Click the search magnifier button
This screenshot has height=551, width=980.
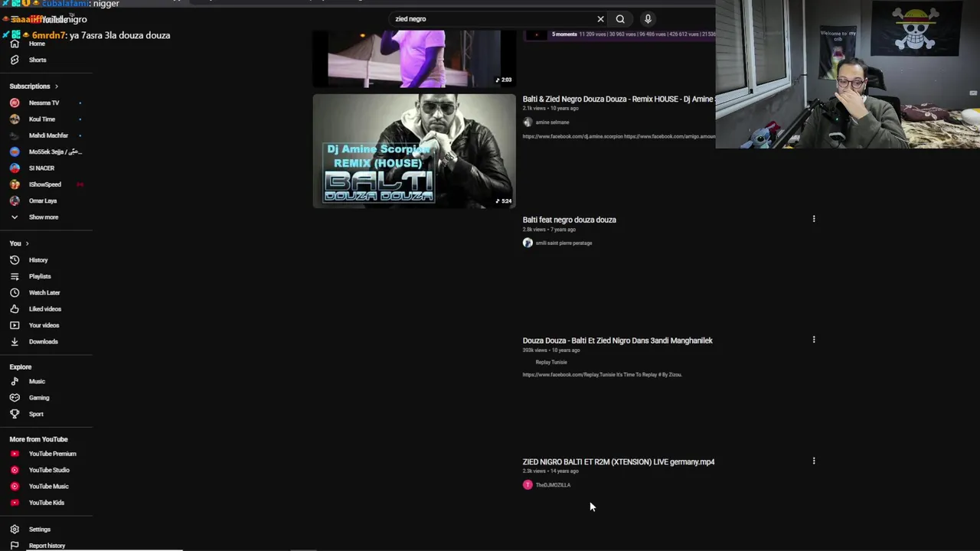click(620, 19)
